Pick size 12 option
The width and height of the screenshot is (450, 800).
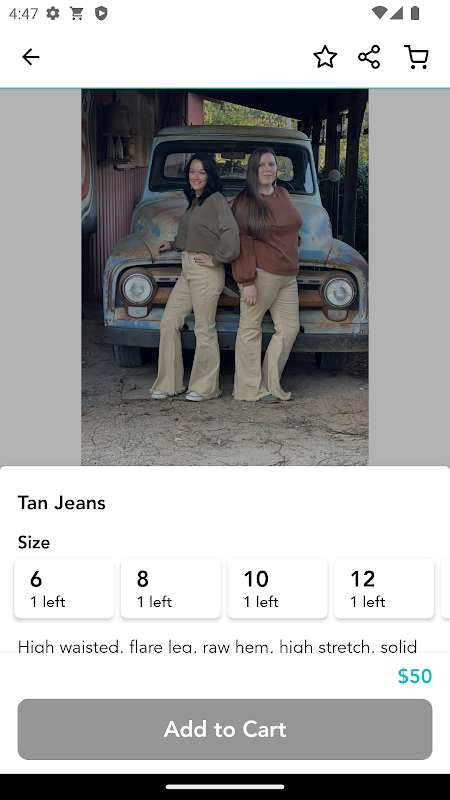pyautogui.click(x=384, y=588)
